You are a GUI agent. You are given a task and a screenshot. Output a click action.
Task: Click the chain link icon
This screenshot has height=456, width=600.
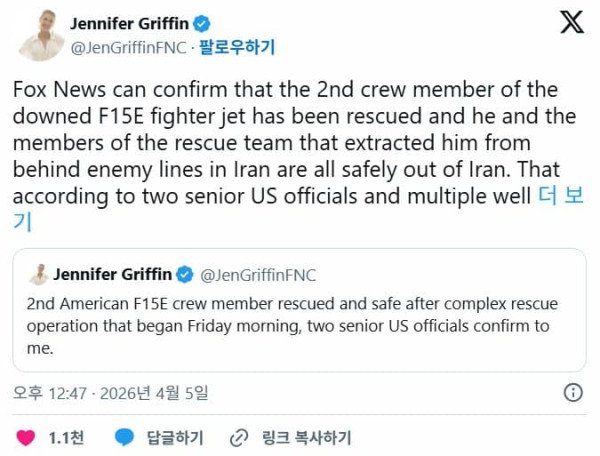238,437
